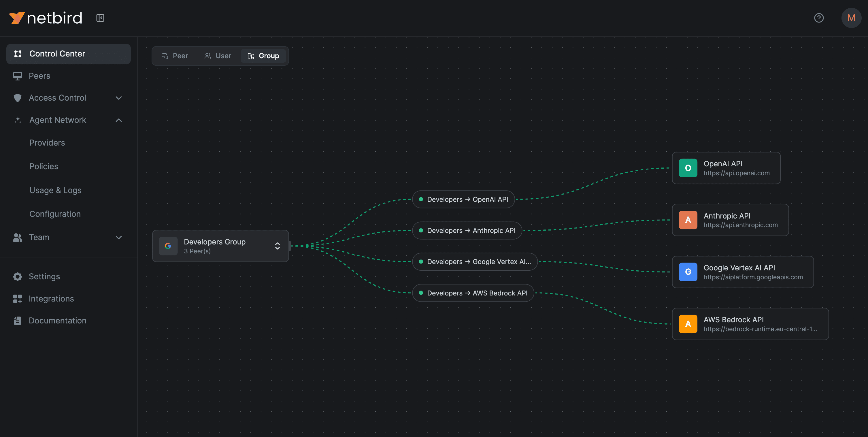
Task: Click the Agent Network sparkle icon
Action: 18,120
